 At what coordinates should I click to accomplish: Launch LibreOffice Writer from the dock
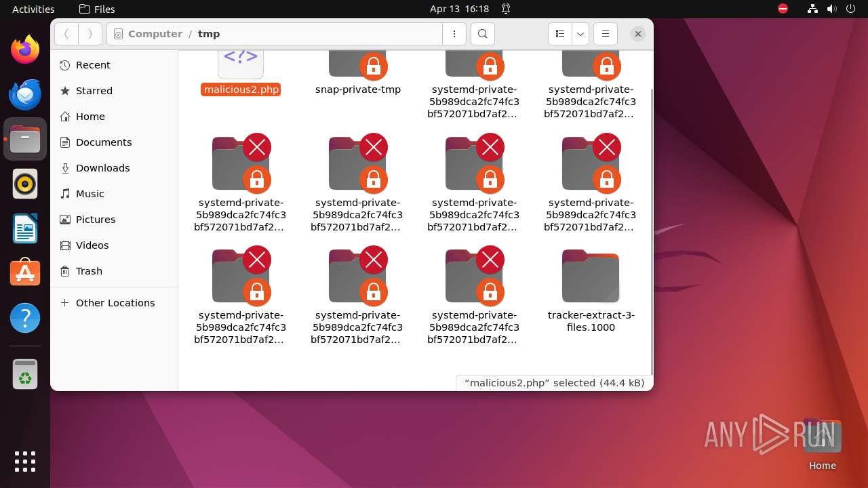tap(25, 228)
